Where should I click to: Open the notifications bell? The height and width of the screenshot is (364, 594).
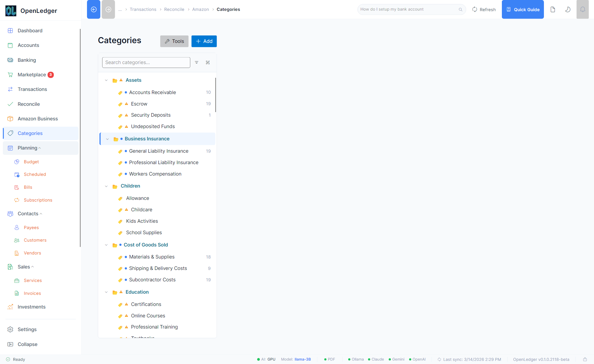(583, 9)
